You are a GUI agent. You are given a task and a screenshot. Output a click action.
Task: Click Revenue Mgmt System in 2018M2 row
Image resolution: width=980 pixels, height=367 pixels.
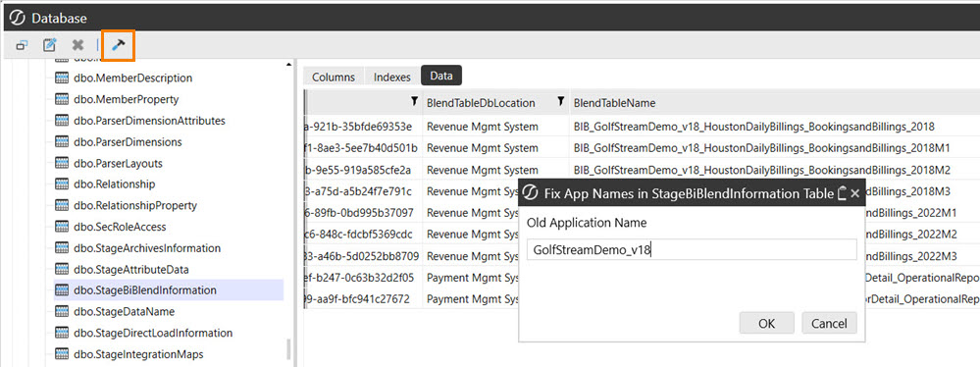[x=482, y=170]
